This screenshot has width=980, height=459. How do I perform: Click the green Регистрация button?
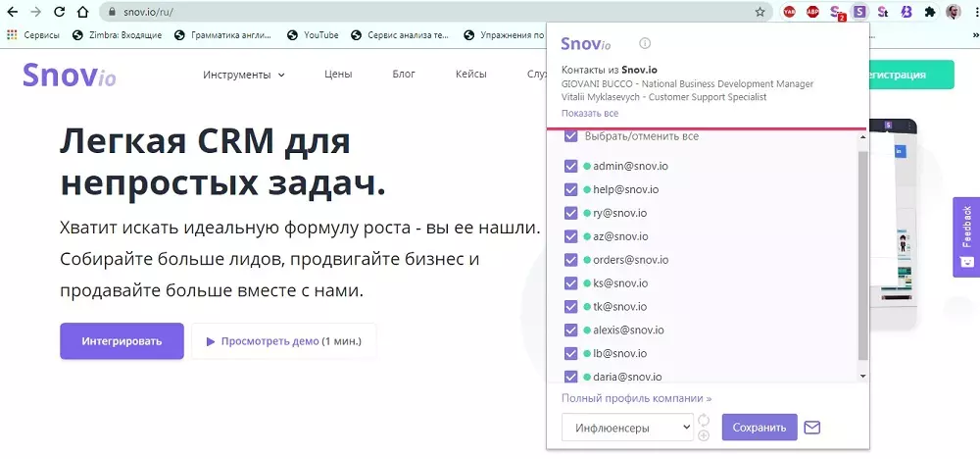coord(910,75)
